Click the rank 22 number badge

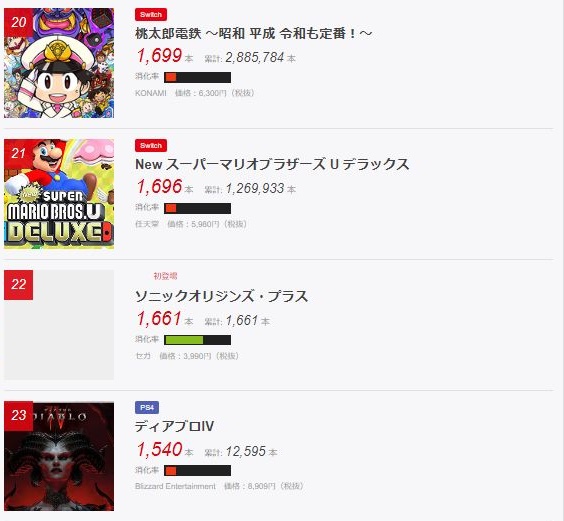[18, 285]
